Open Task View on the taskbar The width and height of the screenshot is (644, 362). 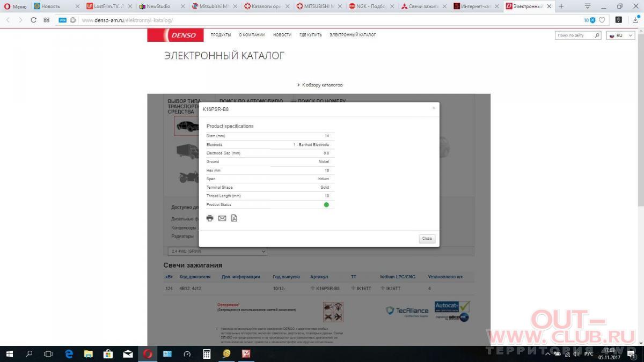click(x=48, y=354)
